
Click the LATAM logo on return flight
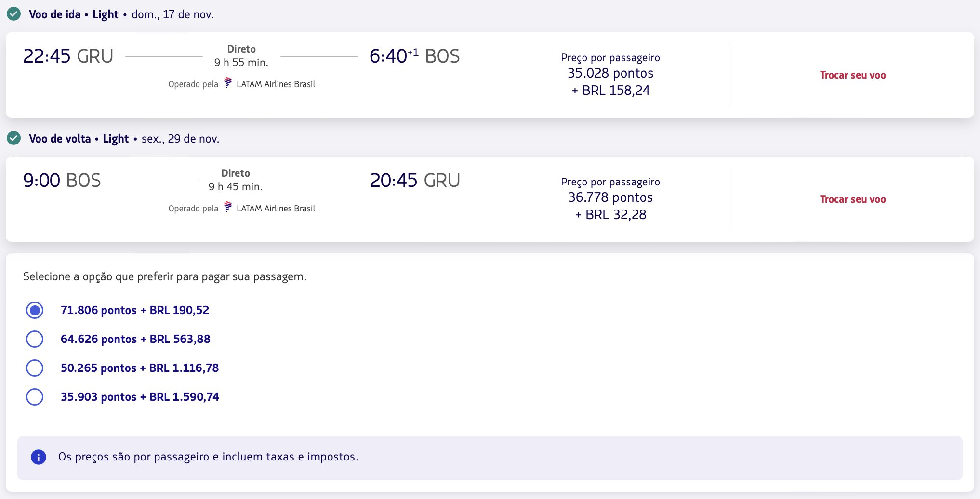(228, 207)
